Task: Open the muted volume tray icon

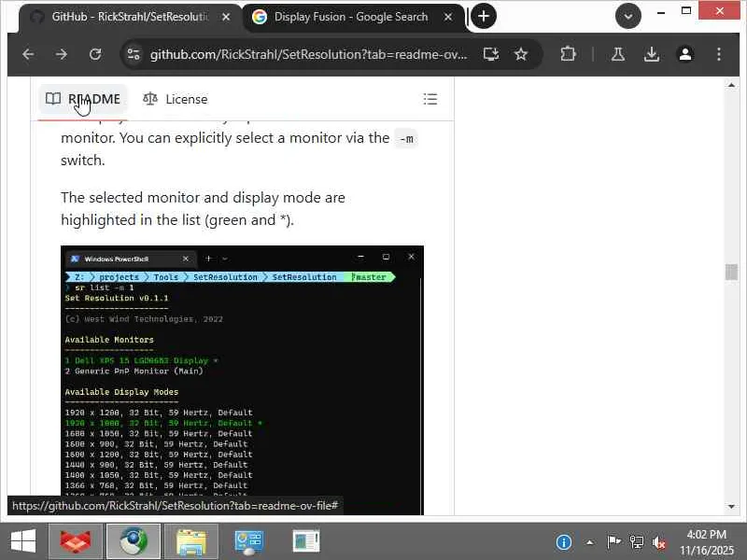Action: coord(659,542)
